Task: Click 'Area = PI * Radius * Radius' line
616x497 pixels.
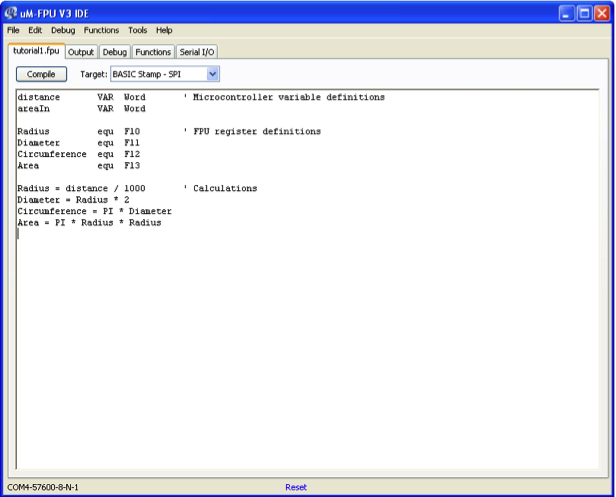Action: click(89, 222)
